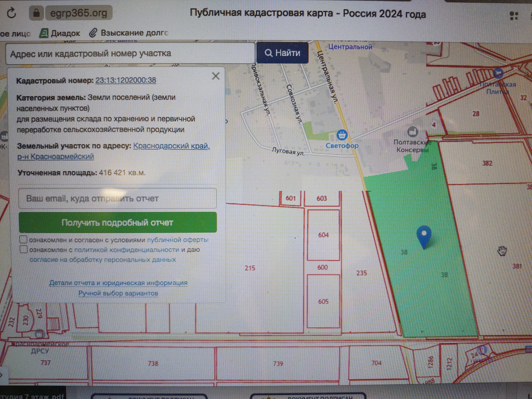Check the privacy policy consent box
The width and height of the screenshot is (532, 399).
click(24, 249)
